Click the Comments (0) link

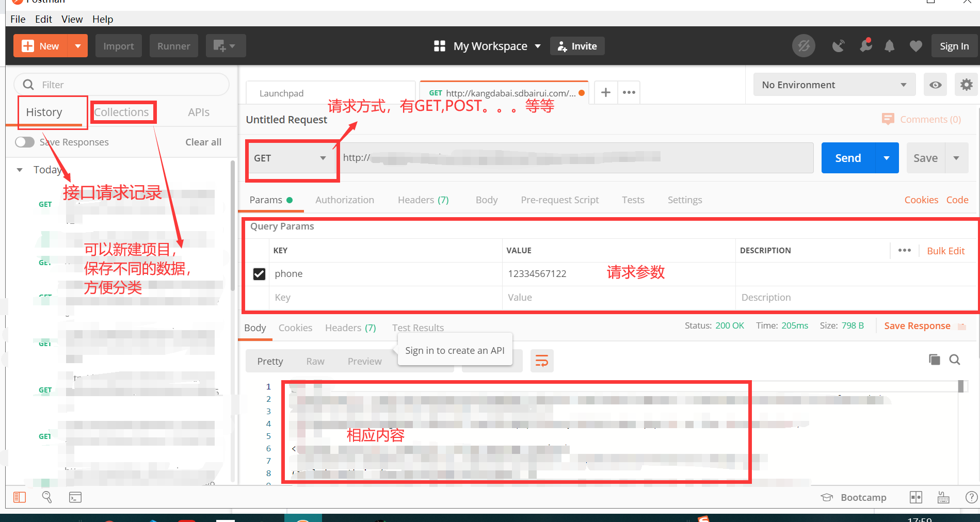pos(922,119)
